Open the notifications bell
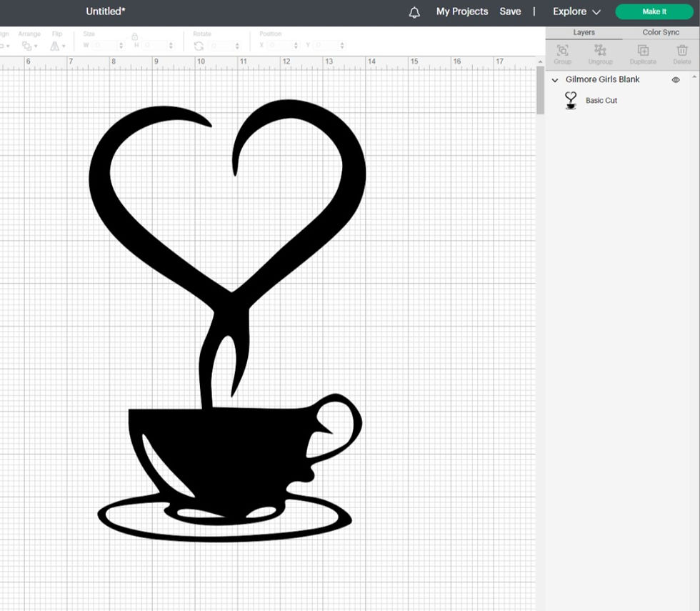The width and height of the screenshot is (700, 611). coord(414,12)
